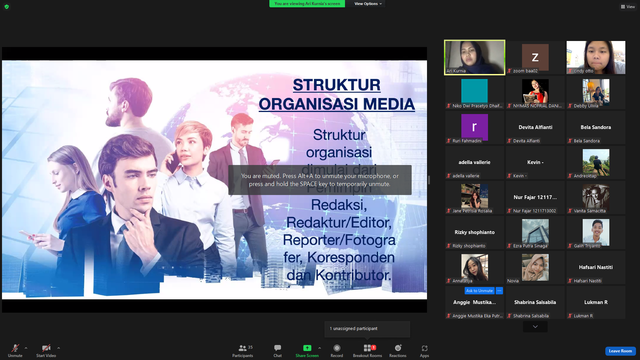
Task: Click the green encryption shield icon
Action: click(x=7, y=7)
